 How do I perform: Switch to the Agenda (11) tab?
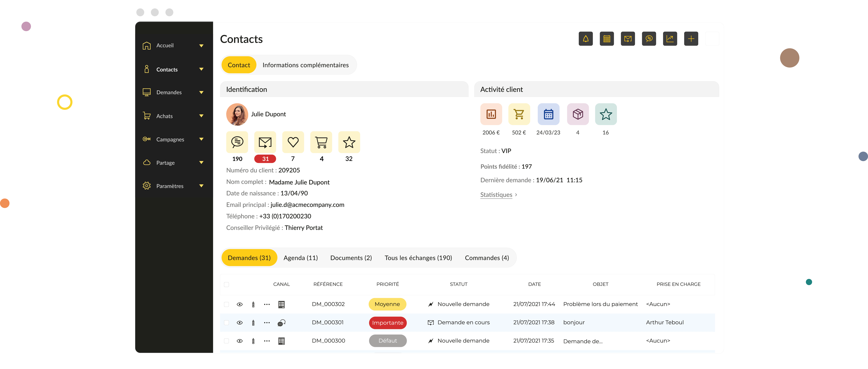tap(301, 258)
